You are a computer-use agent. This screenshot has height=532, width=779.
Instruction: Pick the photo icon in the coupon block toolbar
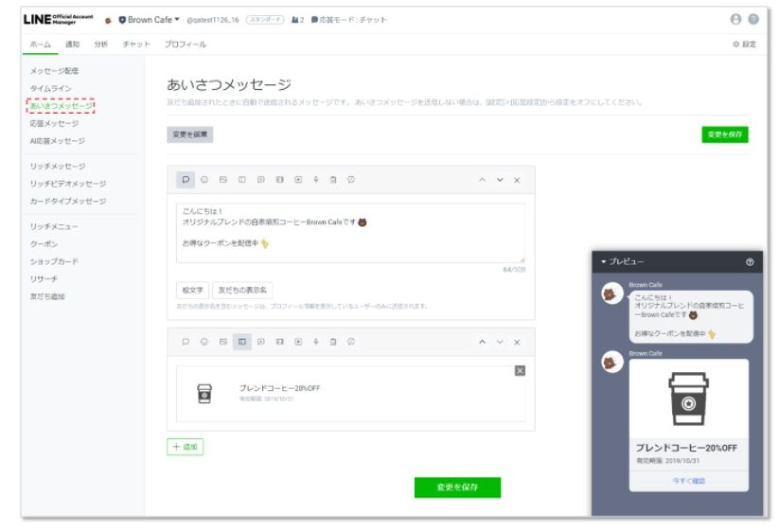click(x=223, y=342)
